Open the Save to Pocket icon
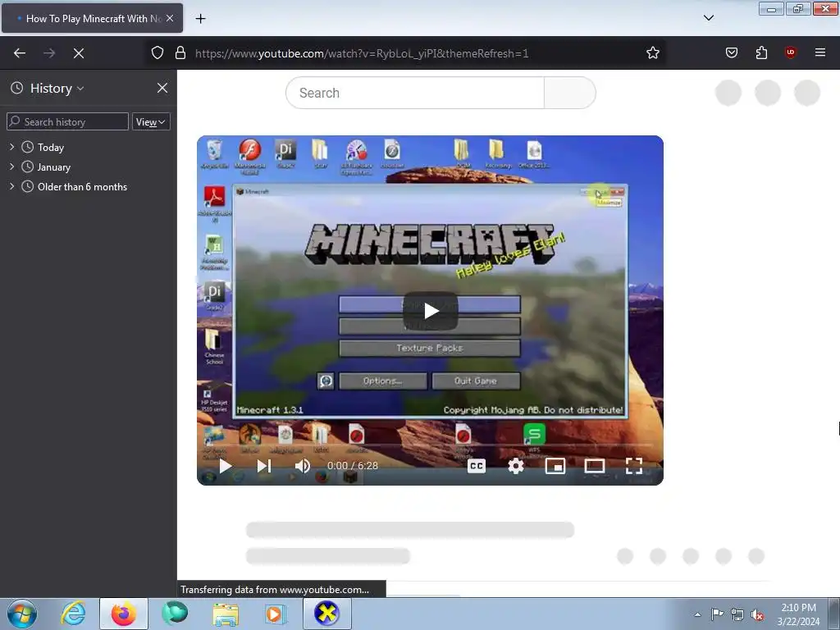The width and height of the screenshot is (840, 630). point(732,53)
